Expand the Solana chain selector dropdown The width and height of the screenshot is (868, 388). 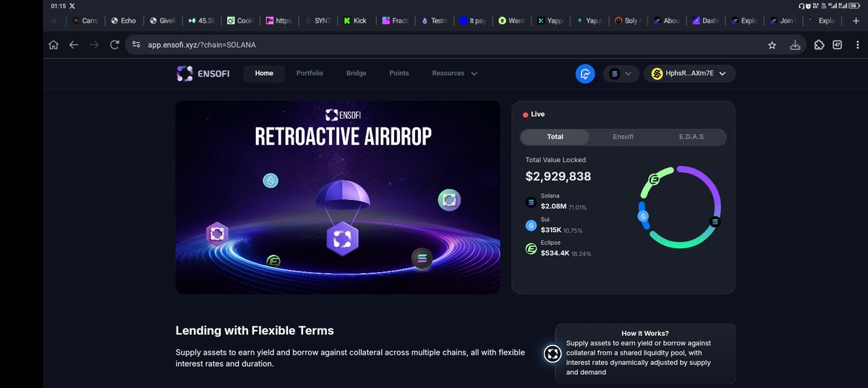coord(621,74)
